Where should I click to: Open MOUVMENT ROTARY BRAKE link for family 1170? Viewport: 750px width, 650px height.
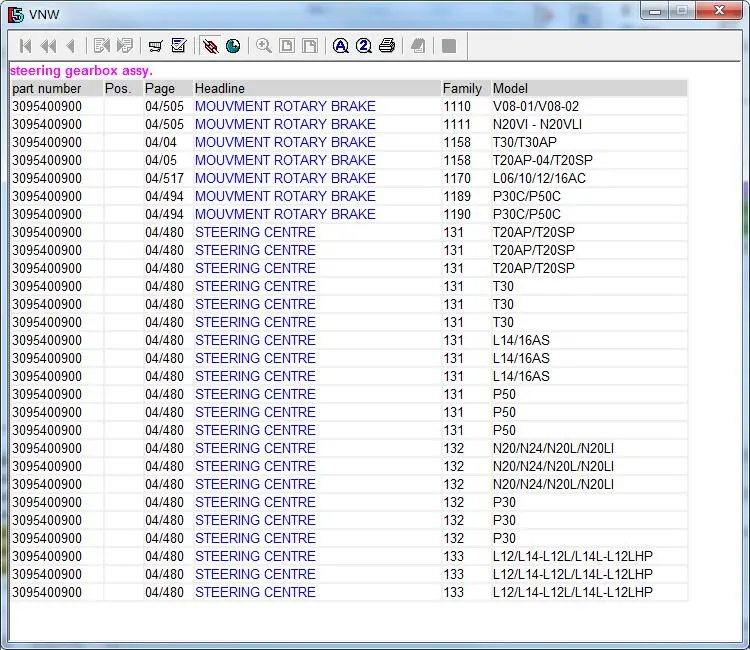pyautogui.click(x=285, y=178)
